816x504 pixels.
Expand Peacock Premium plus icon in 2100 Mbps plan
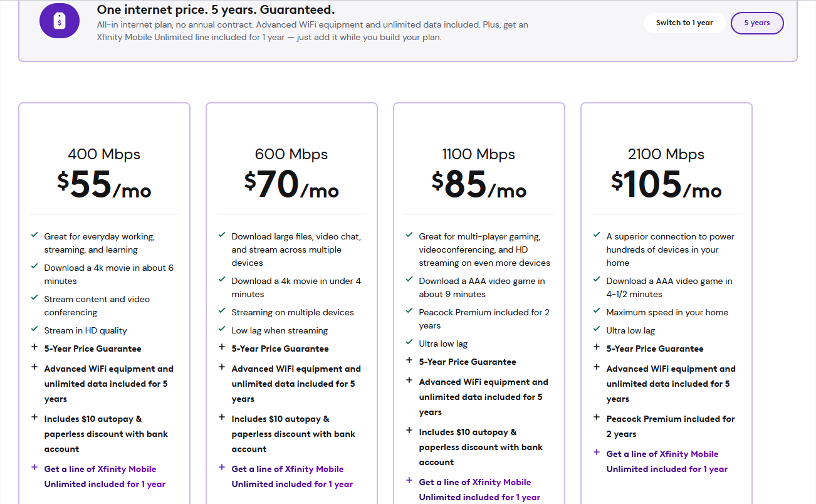coord(597,417)
